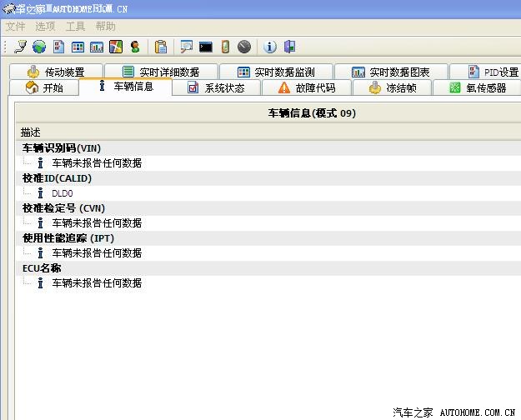Viewport: 521px width, 420px height.
Task: Click the round gauge dial toolbar icon
Action: pos(243,47)
